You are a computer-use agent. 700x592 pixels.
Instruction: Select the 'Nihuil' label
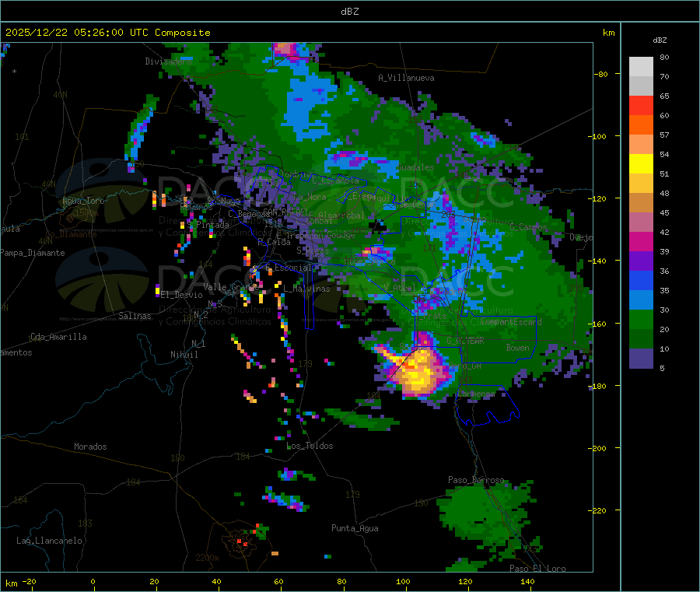click(x=184, y=355)
